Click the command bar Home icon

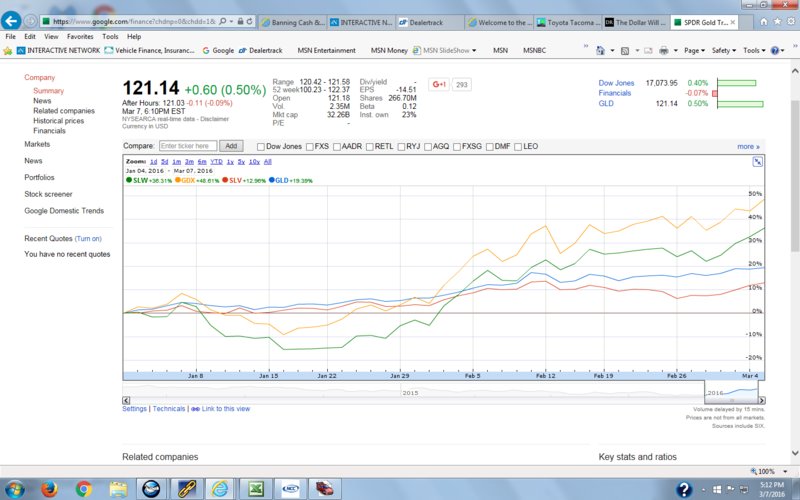601,51
